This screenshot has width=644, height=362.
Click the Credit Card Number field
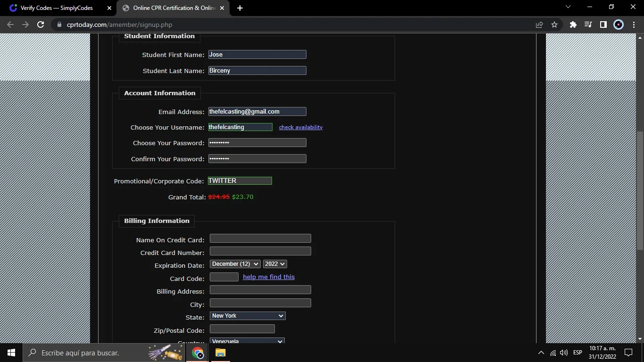click(x=260, y=251)
